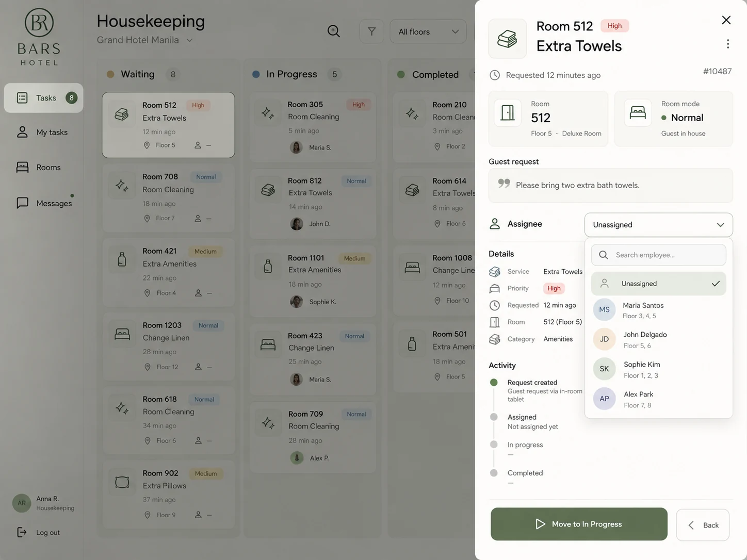Expand the All floors dropdown

428,31
